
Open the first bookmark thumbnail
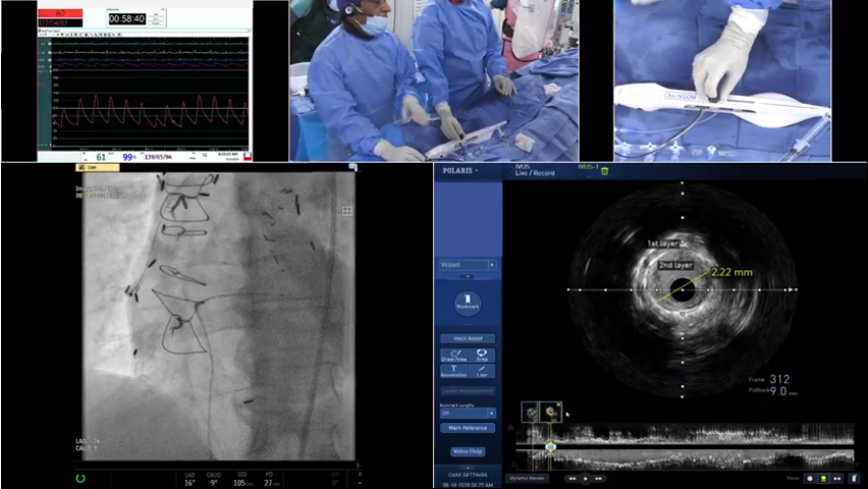(531, 412)
